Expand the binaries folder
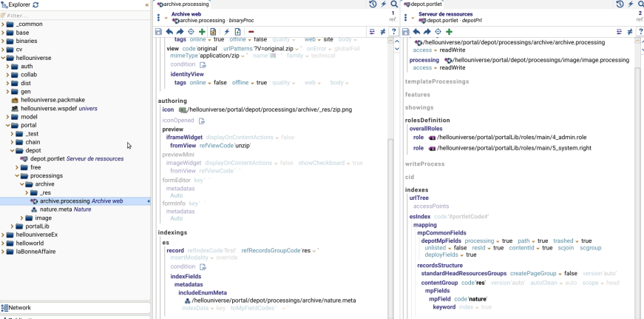The width and height of the screenshot is (644, 319). pos(3,41)
